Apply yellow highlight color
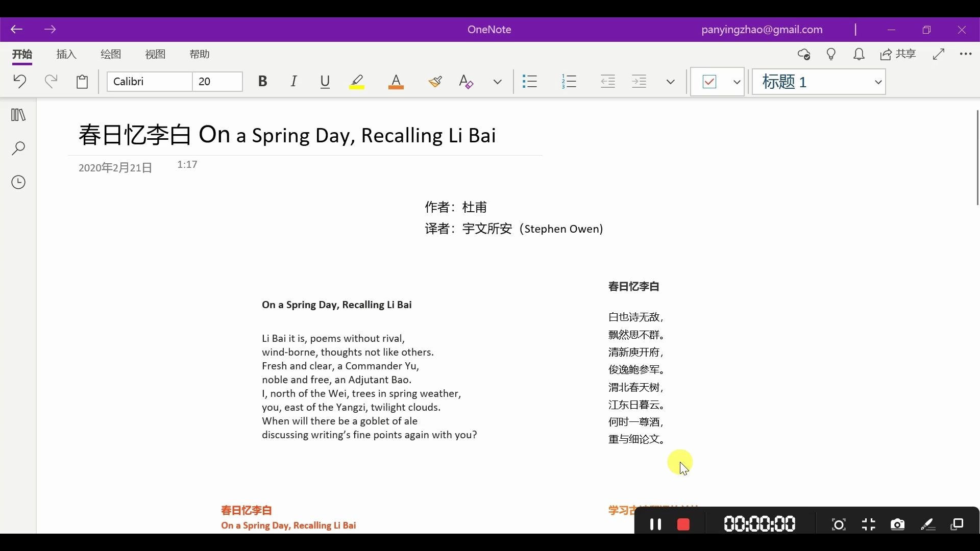Screen dimensions: 980x551 click(x=357, y=82)
